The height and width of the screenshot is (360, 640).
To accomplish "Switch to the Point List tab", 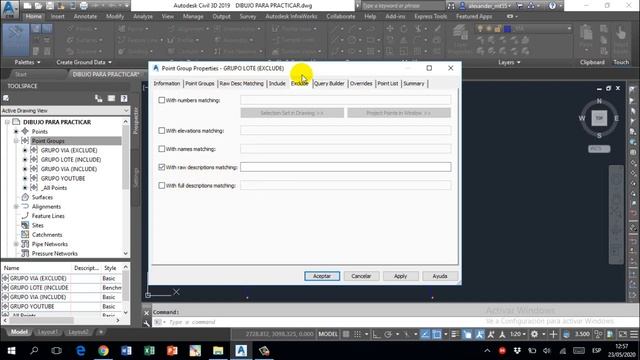I will pos(387,83).
